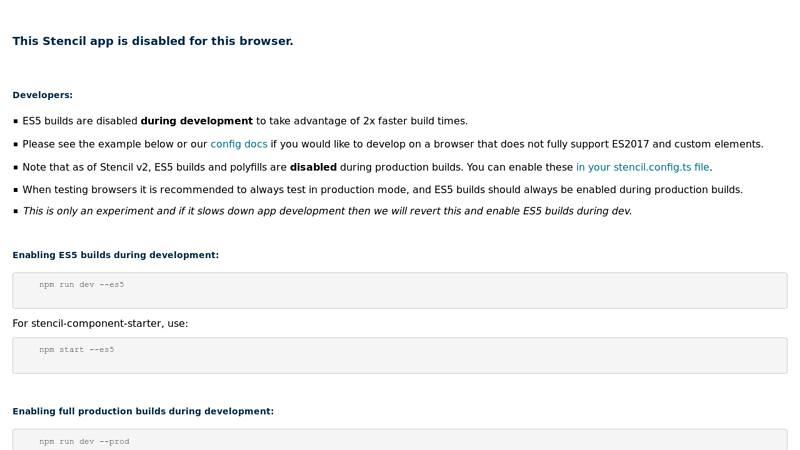The height and width of the screenshot is (450, 800).
Task: Follow the 'in your stencil.config.ts file' link
Action: coord(642,167)
